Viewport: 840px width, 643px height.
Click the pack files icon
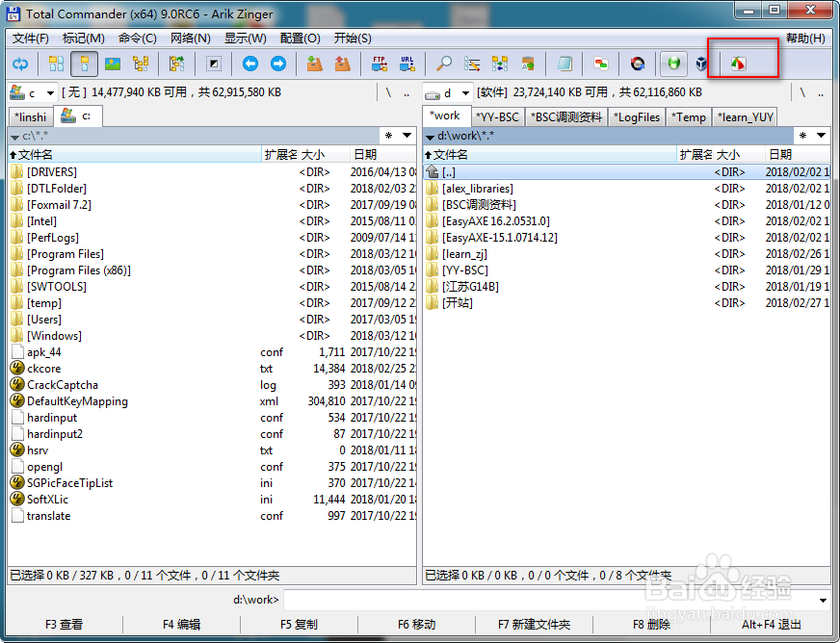(x=314, y=64)
